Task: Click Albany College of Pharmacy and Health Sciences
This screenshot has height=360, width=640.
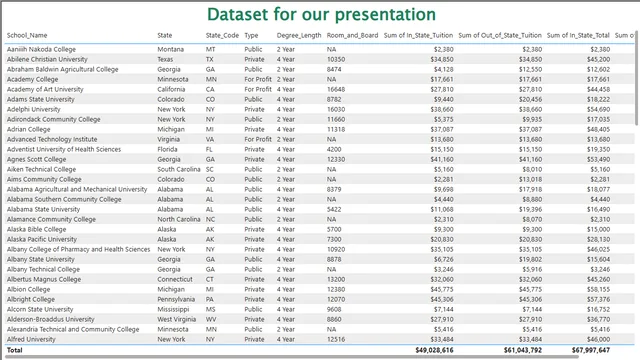Action: pyautogui.click(x=78, y=249)
